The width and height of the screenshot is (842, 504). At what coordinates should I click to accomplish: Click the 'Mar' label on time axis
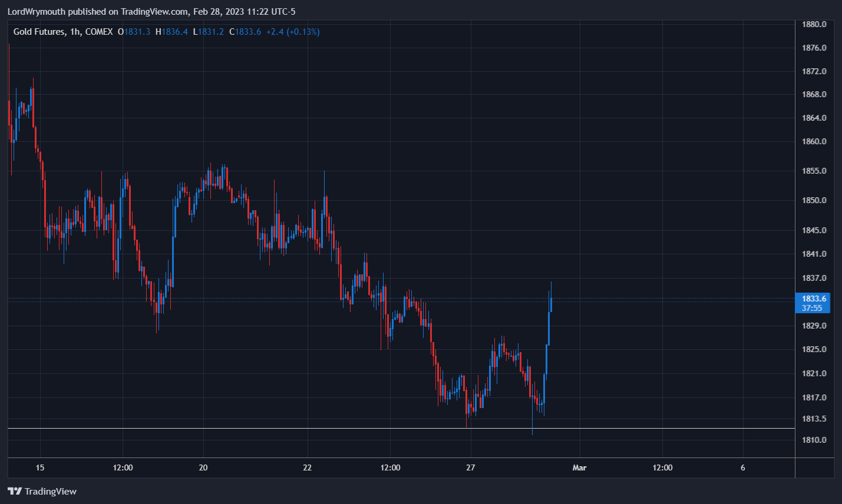(x=580, y=467)
